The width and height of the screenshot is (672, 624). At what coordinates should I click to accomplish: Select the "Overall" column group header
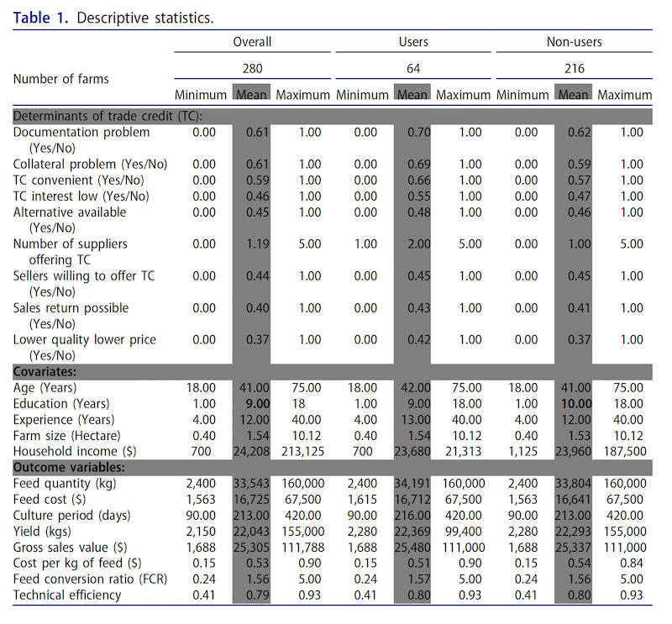click(x=252, y=42)
